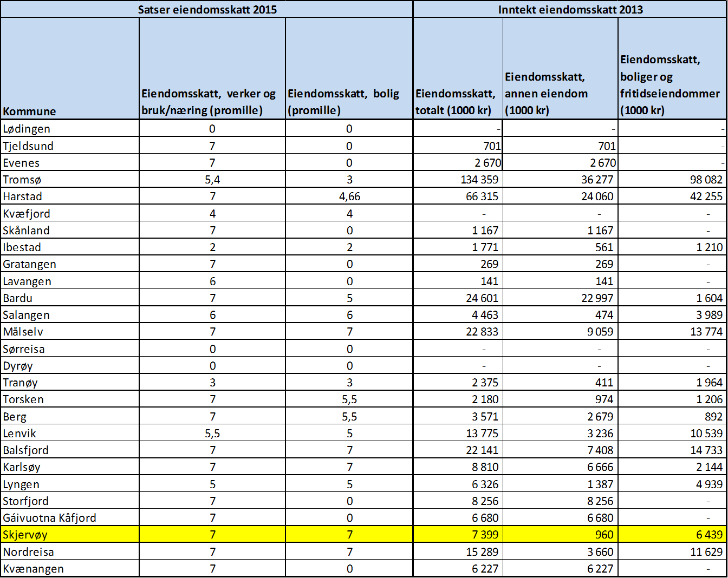Viewport: 728px width, 578px height.
Task: Select the Berg kommune cell
Action: [70, 416]
